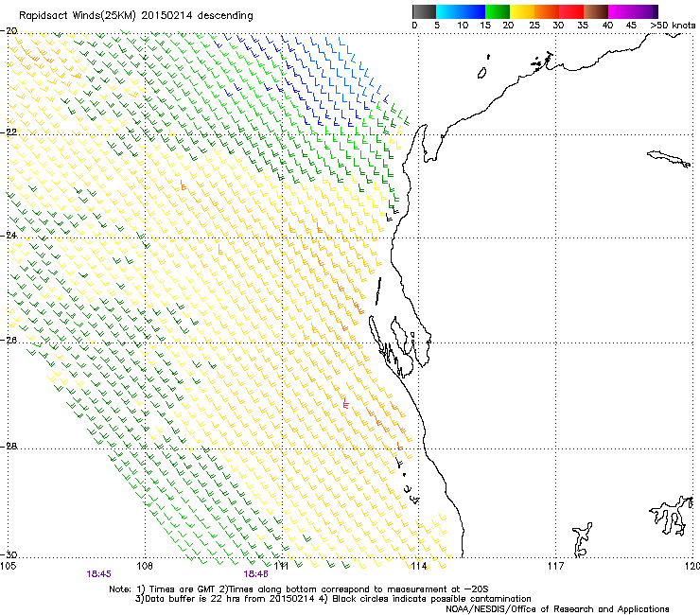Click the '-20' latitude axis label
The width and height of the screenshot is (700, 615).
point(9,31)
